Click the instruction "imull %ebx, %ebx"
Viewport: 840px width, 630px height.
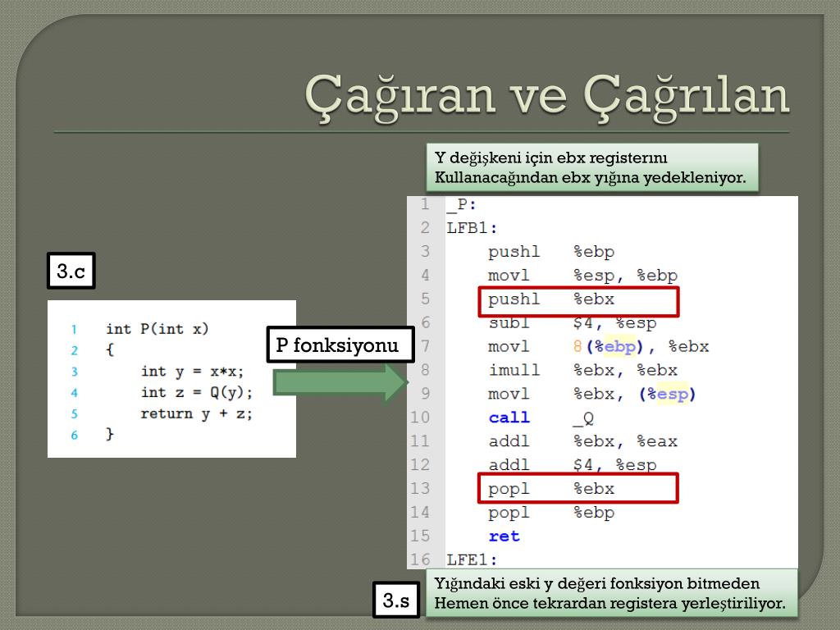tap(583, 370)
